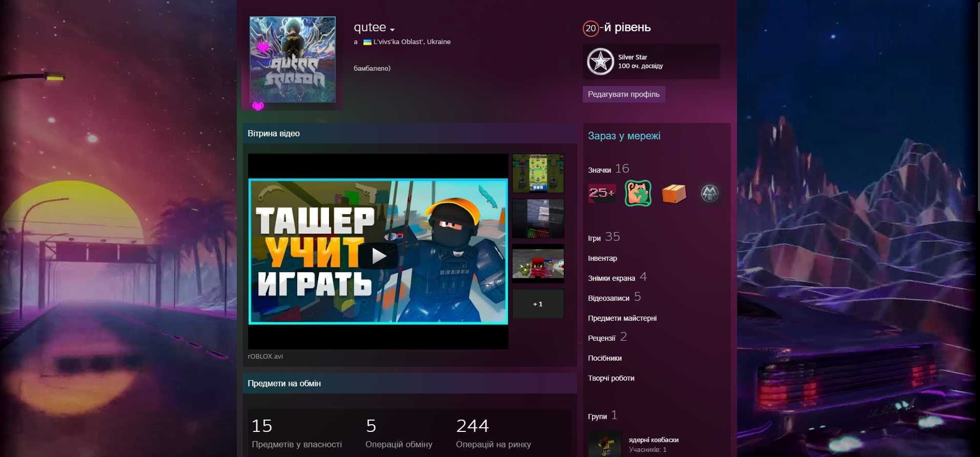Select the second dark keyboard video thumbnail
Screen dimensions: 980x457
[x=538, y=219]
